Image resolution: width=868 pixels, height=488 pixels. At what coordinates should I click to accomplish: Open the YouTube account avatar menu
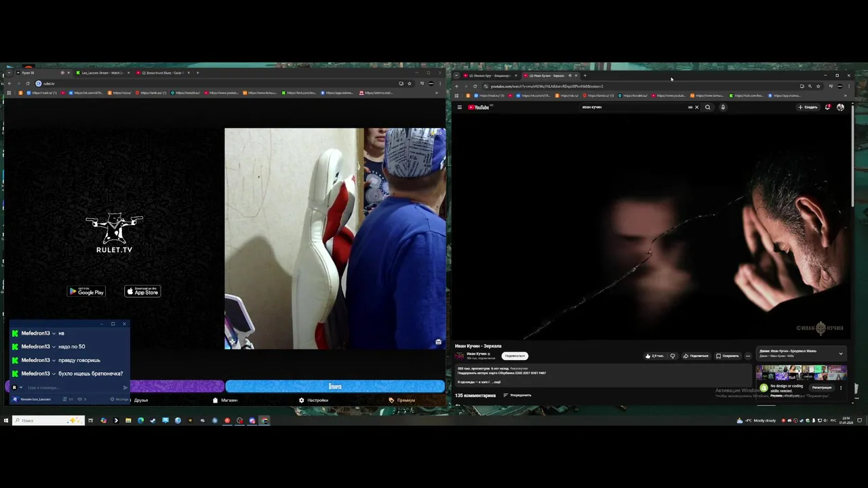pos(840,107)
